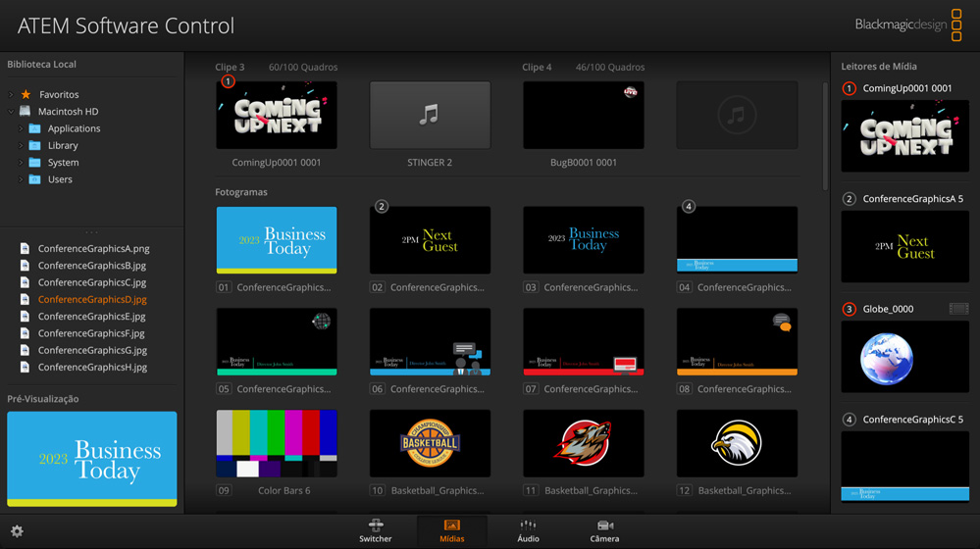Expand the Favoritos tree item
Image resolution: width=980 pixels, height=549 pixels.
pos(12,95)
